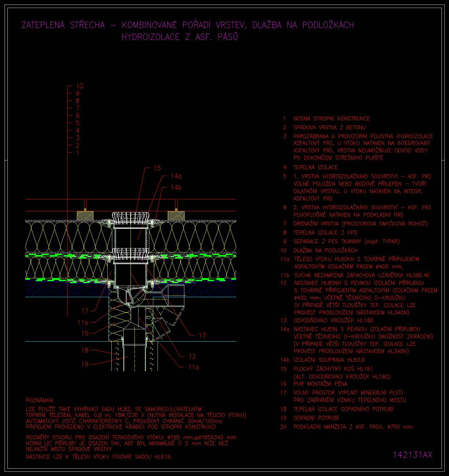Select legend text 'NOSNÁ STROPNÍ KONSTRUKCE'
The image size is (449, 476).
332,119
